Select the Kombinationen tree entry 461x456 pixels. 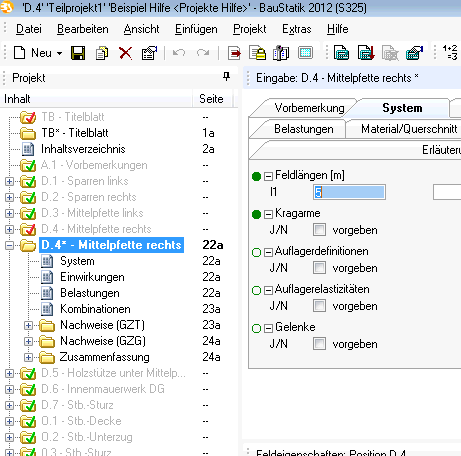[x=95, y=309]
